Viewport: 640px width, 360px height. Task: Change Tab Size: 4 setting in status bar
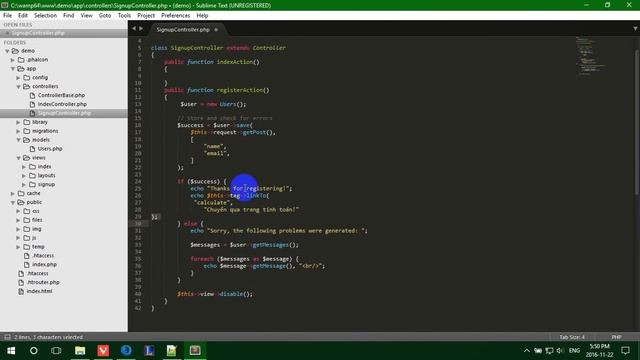[x=572, y=337]
